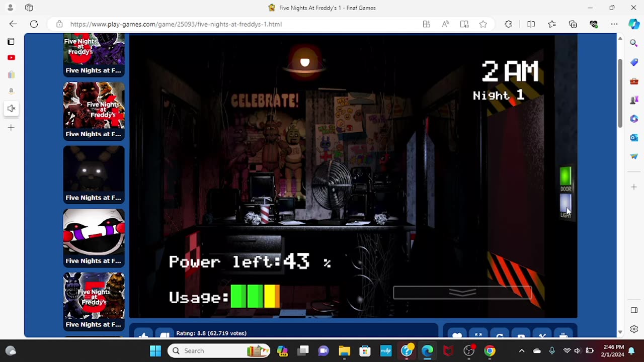Open the YouTube pinned sidebar tab
644x362 pixels.
[x=11, y=58]
